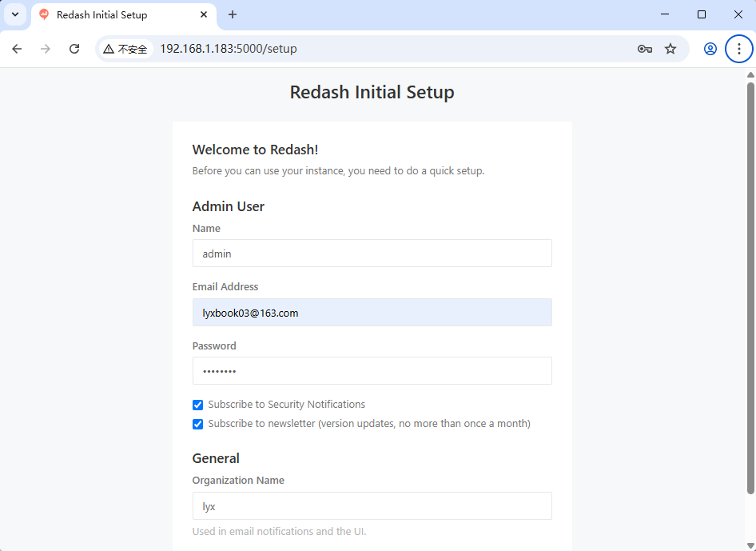756x551 pixels.
Task: Click the not-secure warning badge
Action: coord(125,49)
